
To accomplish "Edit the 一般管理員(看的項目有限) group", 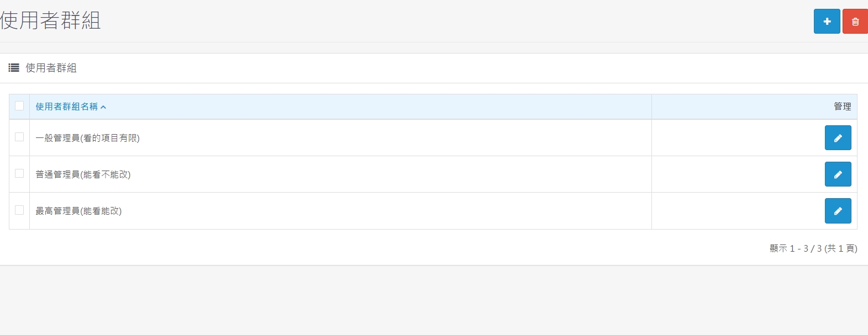I will click(x=838, y=138).
